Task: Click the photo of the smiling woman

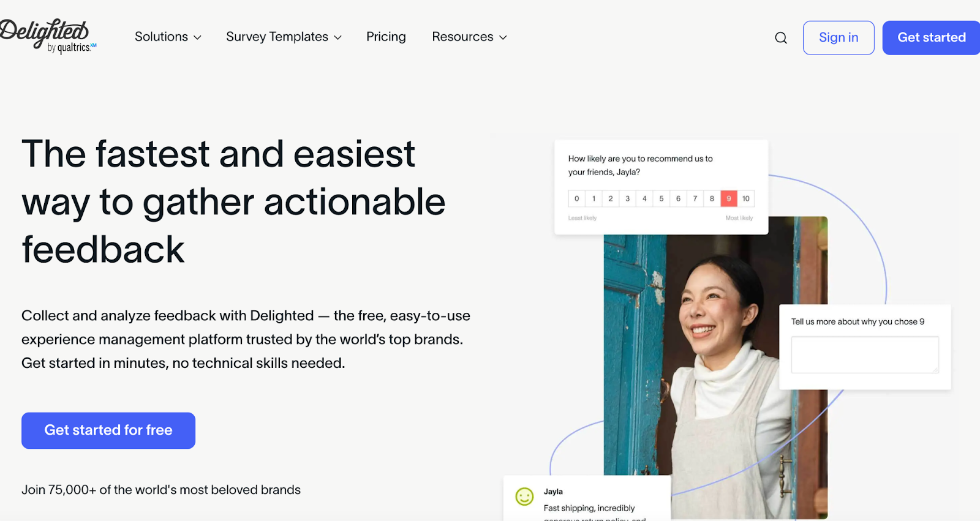Action: (x=715, y=367)
